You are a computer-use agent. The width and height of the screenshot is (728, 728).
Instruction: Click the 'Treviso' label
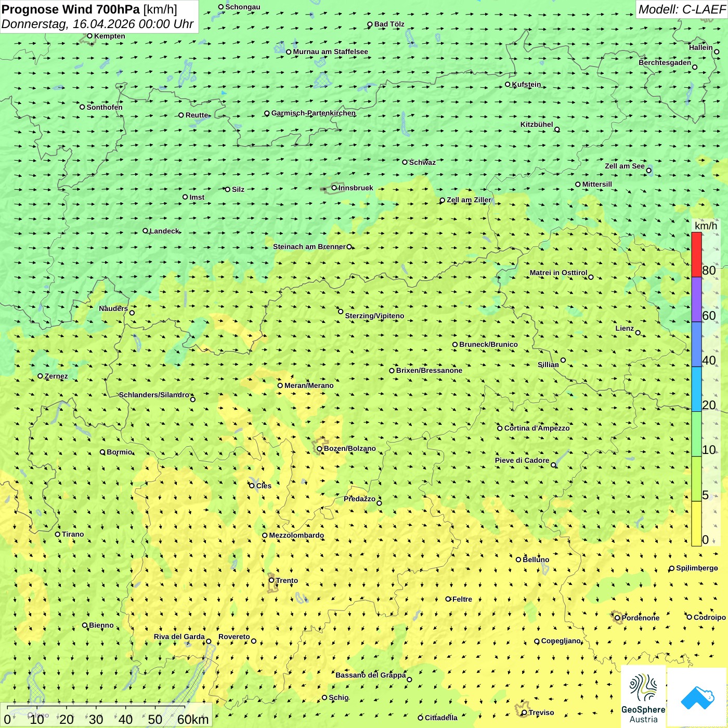(541, 712)
